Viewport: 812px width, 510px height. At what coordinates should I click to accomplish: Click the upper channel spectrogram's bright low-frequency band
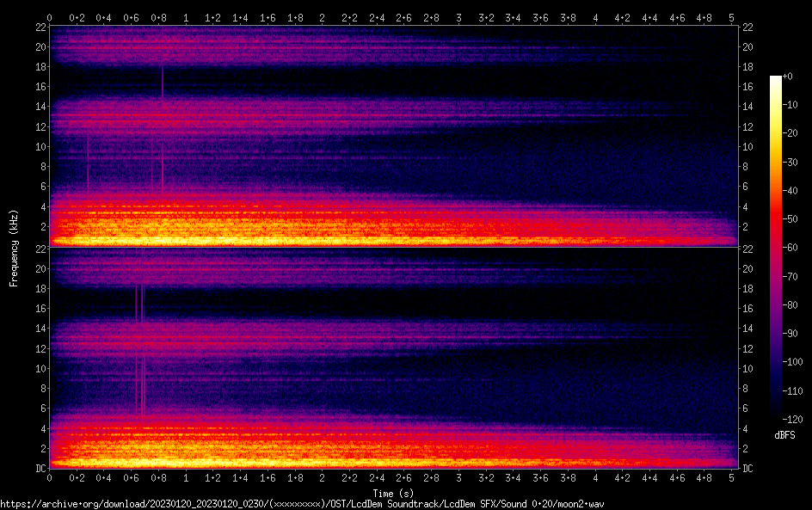258,232
